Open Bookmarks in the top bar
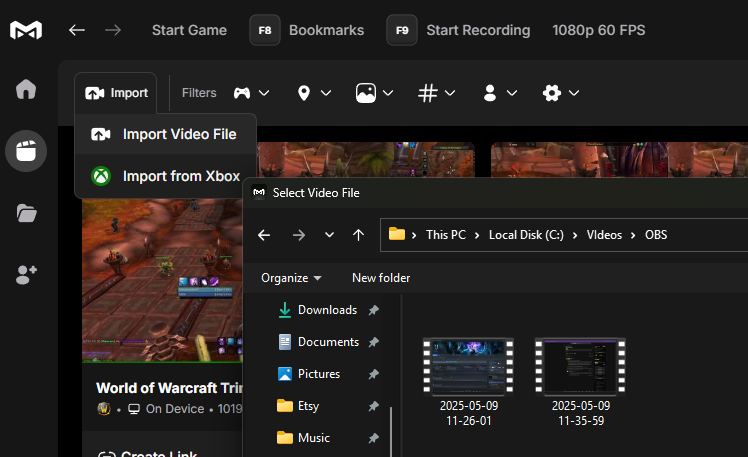 pyautogui.click(x=326, y=30)
